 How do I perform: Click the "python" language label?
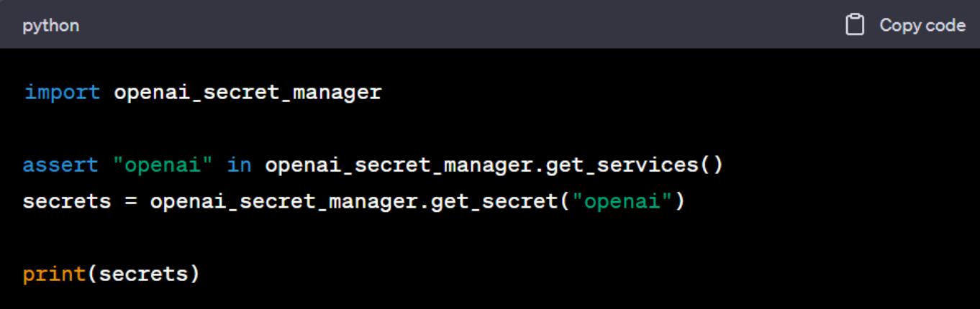[x=50, y=26]
